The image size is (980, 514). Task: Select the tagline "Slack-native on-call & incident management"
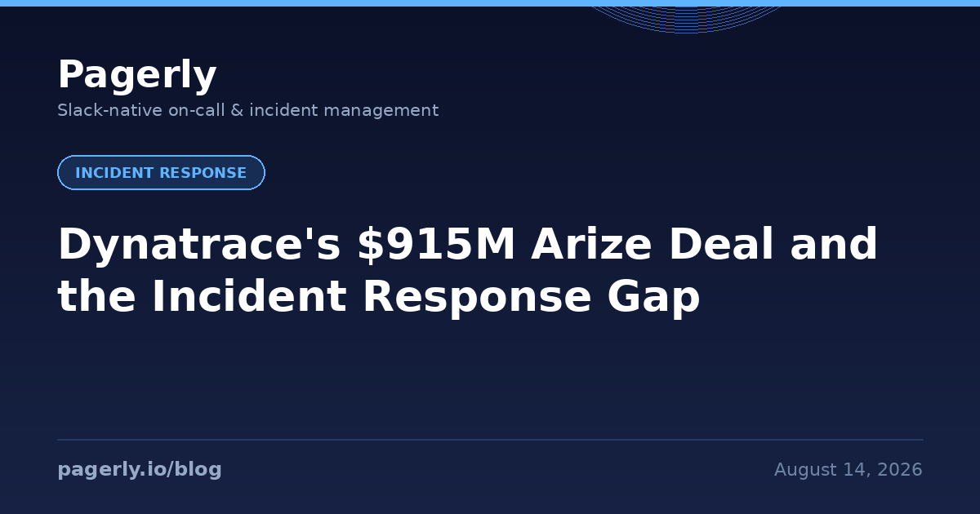click(x=248, y=110)
